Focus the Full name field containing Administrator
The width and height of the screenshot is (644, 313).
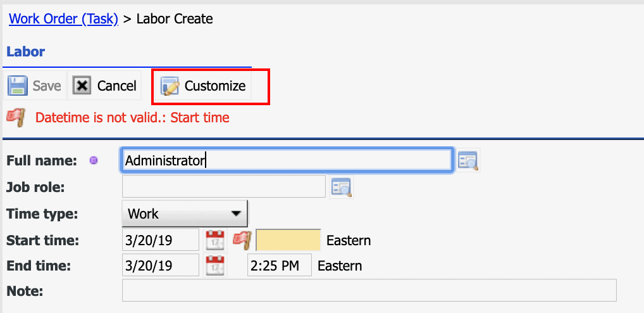coord(287,160)
